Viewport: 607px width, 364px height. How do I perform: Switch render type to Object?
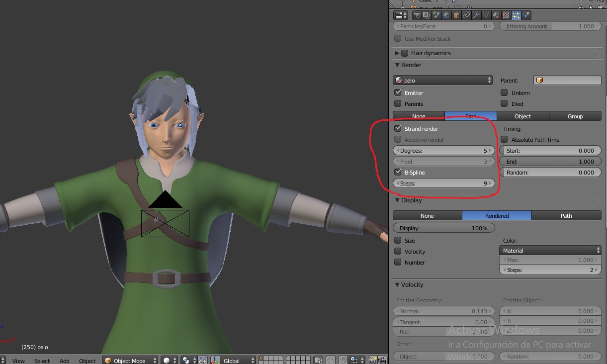tap(522, 116)
